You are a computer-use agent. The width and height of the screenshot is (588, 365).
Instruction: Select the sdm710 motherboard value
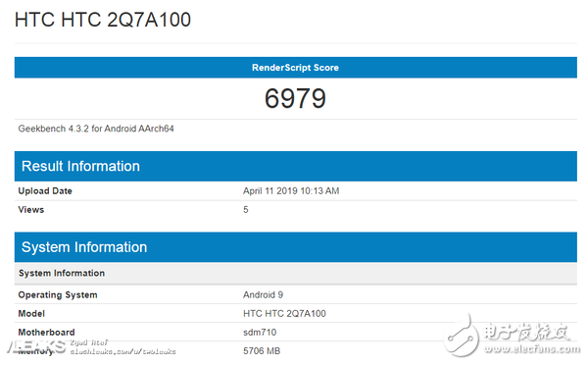coord(260,333)
